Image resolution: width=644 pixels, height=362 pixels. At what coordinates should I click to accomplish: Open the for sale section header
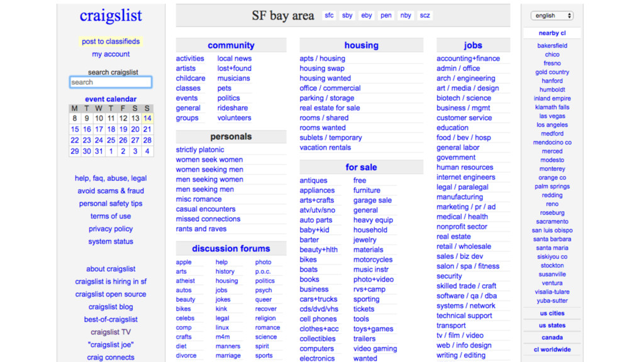coord(362,167)
